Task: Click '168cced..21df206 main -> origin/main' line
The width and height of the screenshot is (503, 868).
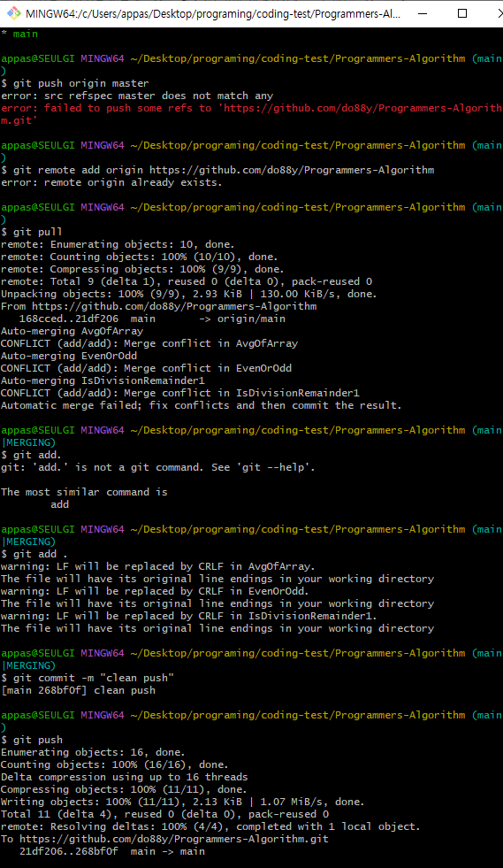Action: [x=152, y=319]
